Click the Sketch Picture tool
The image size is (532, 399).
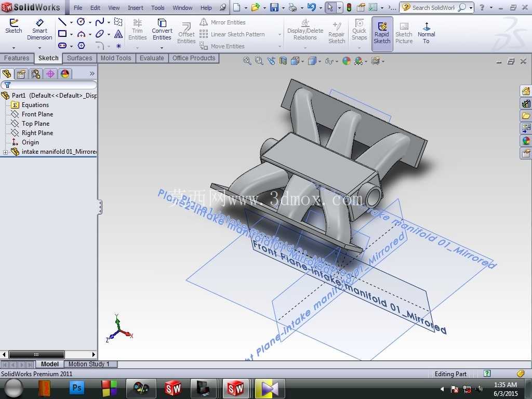click(x=404, y=33)
